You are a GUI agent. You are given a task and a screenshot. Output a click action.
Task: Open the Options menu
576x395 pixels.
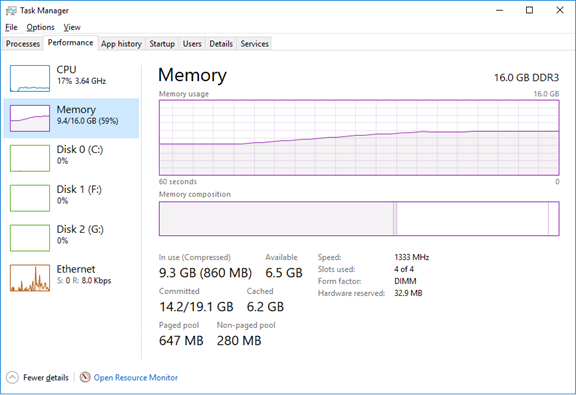point(40,27)
